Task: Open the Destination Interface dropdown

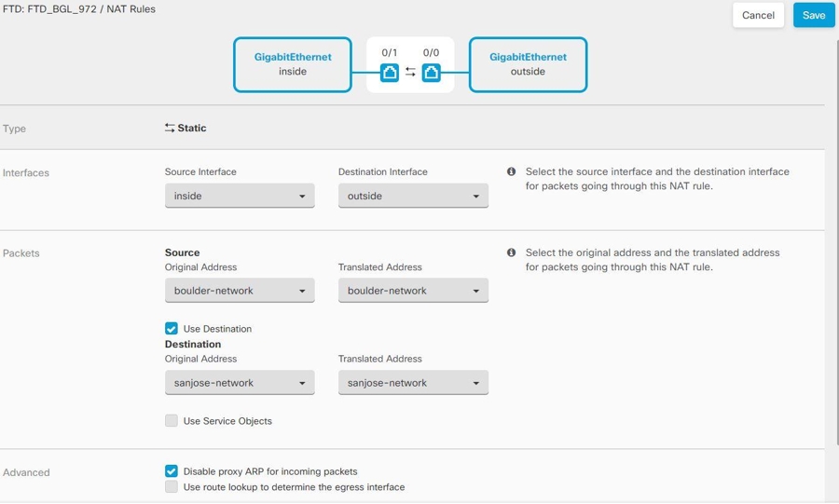Action: pyautogui.click(x=413, y=197)
